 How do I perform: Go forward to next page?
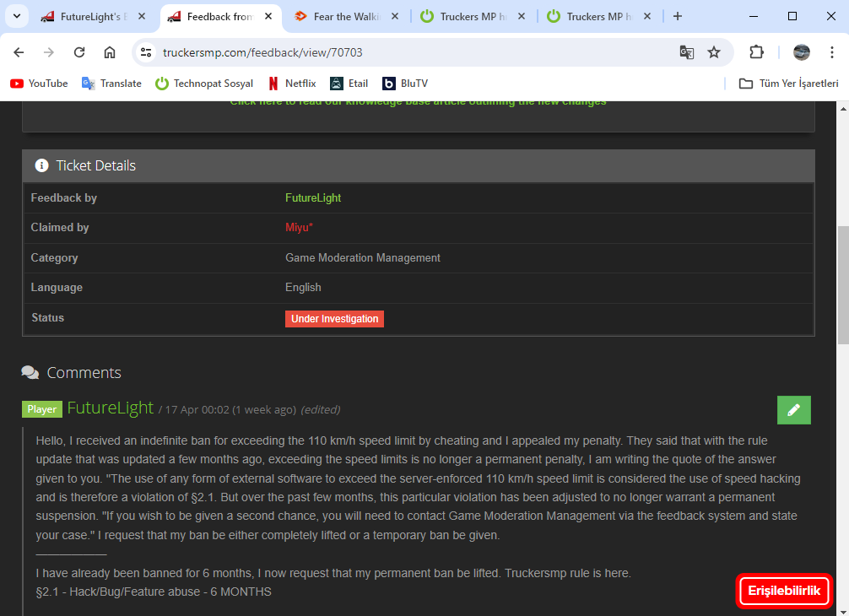pyautogui.click(x=49, y=52)
